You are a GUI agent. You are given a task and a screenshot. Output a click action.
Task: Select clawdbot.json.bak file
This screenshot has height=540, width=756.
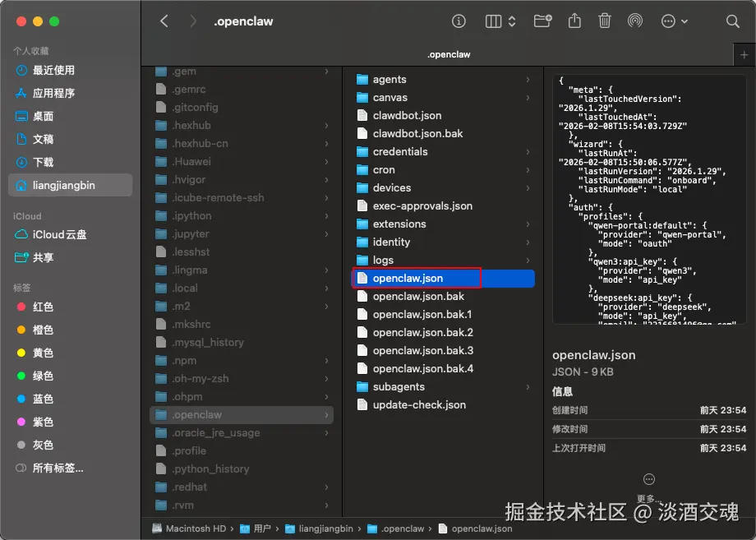pyautogui.click(x=444, y=133)
